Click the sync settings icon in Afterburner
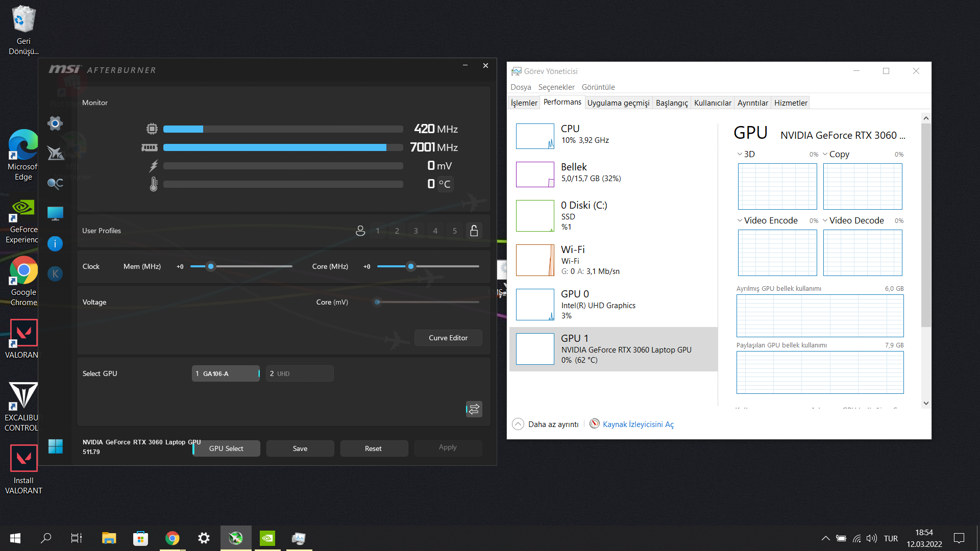Screen dimensions: 980x551 coord(474,409)
